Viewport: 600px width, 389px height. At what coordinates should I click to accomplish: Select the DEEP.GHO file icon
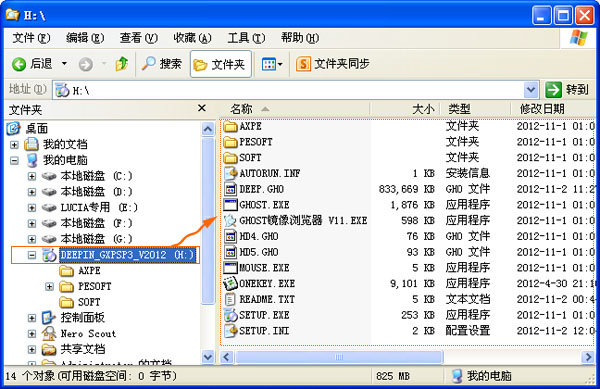coord(230,189)
